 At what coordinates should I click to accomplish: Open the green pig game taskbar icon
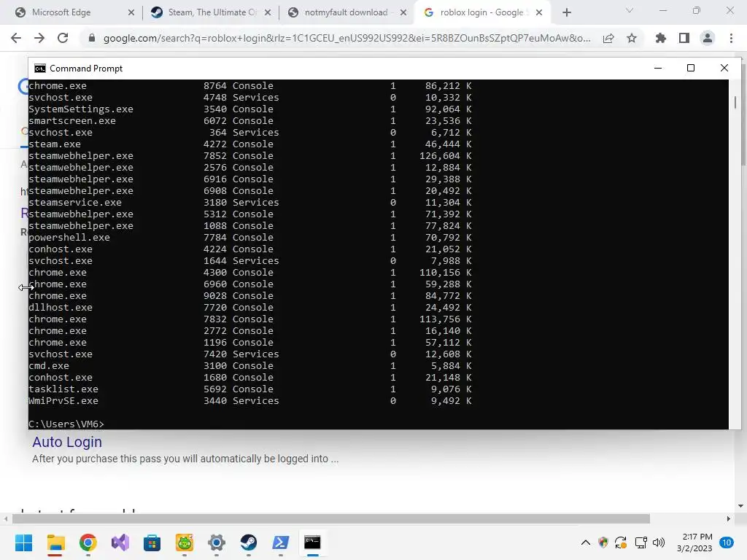point(185,542)
